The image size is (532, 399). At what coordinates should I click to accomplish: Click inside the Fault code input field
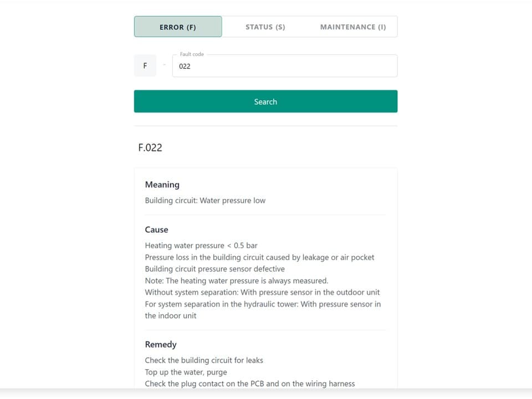(x=284, y=66)
